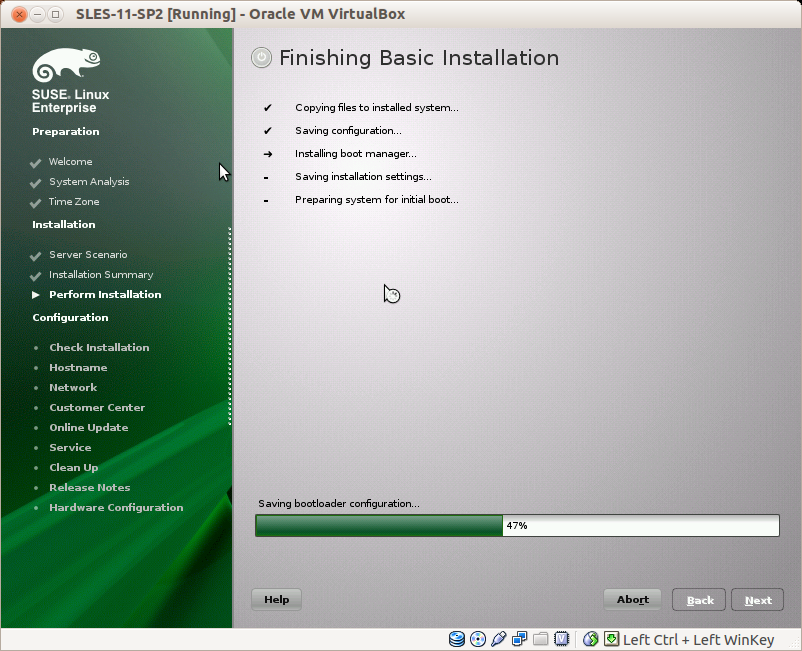Click the SUSE chameleon logo

pos(66,65)
